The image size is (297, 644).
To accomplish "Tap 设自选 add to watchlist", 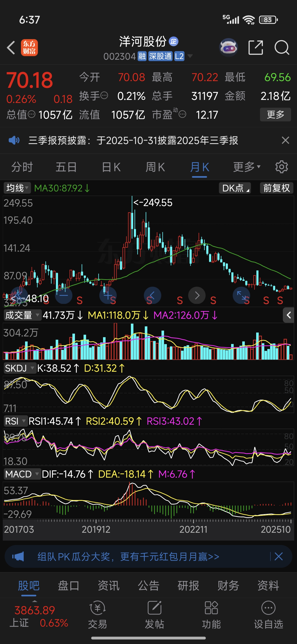I will 268,615.
